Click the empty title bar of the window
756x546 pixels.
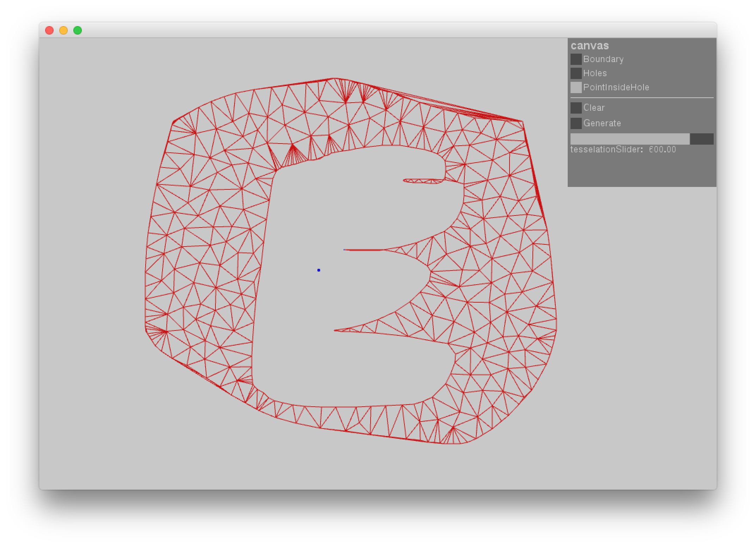click(x=388, y=30)
